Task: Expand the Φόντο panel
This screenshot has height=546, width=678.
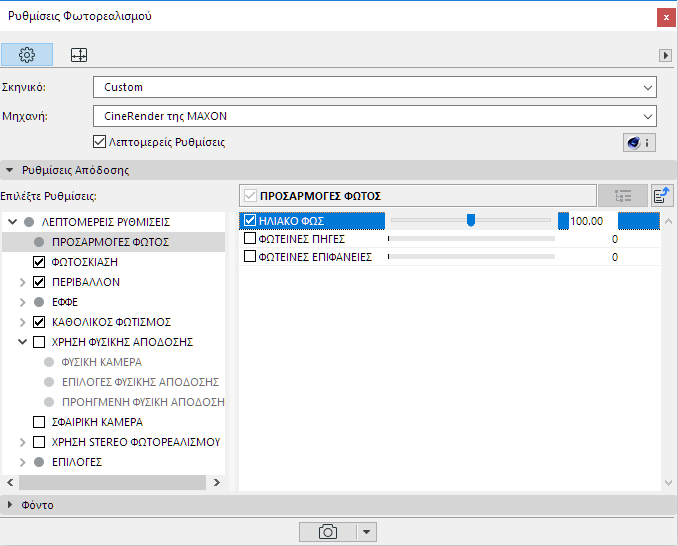Action: (x=10, y=504)
